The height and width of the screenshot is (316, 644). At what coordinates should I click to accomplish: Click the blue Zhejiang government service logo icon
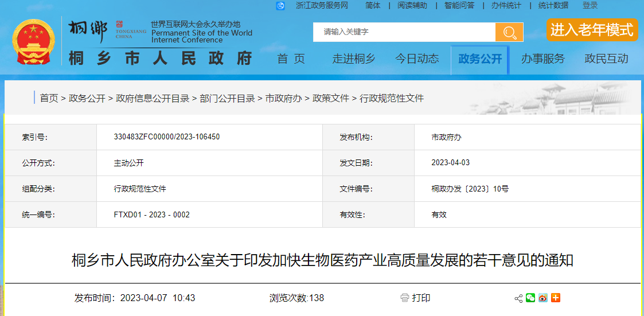280,6
